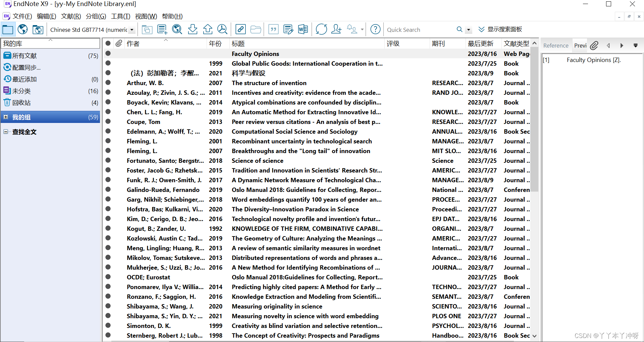The height and width of the screenshot is (342, 644).
Task: Open the 文献(R) menu
Action: pos(71,16)
